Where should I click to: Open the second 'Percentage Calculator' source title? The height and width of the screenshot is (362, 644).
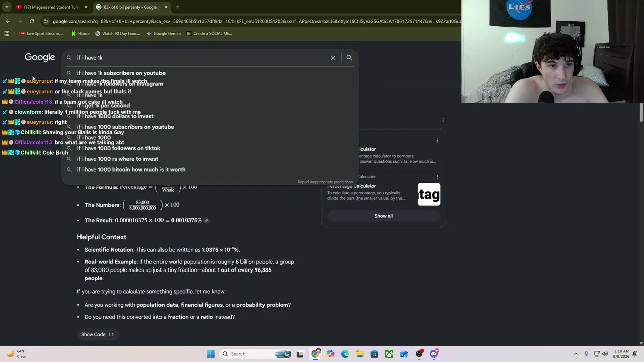(351, 186)
